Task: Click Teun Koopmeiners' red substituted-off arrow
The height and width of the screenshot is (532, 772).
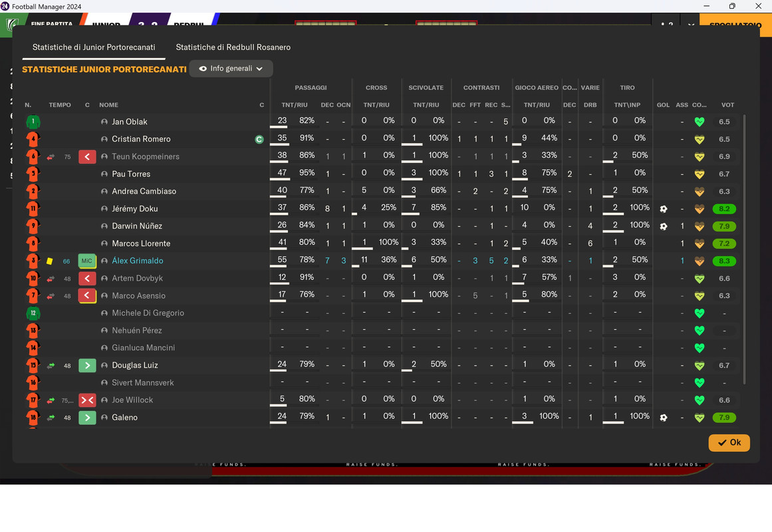Action: click(87, 157)
